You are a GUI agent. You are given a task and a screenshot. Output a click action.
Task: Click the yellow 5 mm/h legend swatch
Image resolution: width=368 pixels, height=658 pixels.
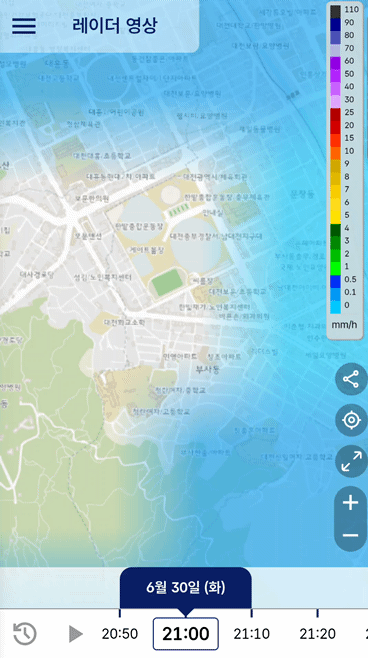(x=335, y=216)
